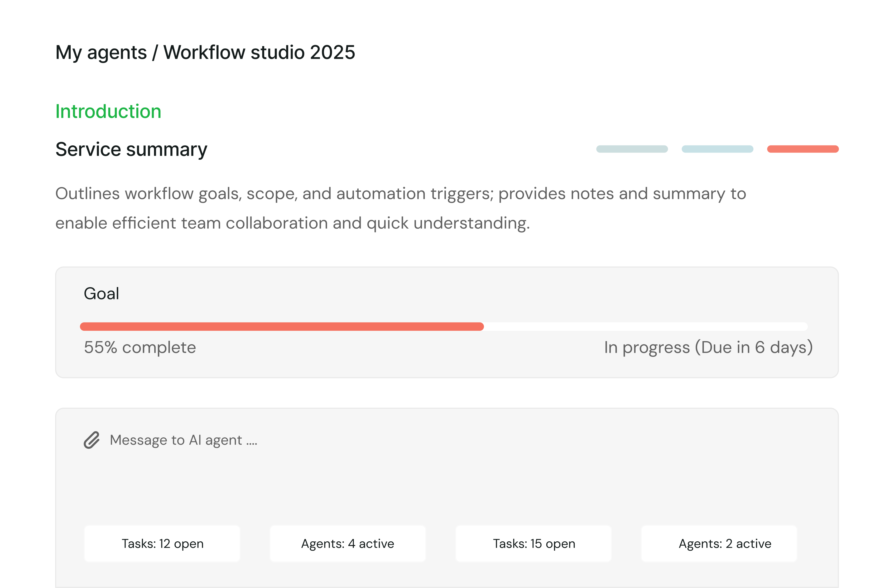Click the unfilled part of Goal progress

[646, 326]
